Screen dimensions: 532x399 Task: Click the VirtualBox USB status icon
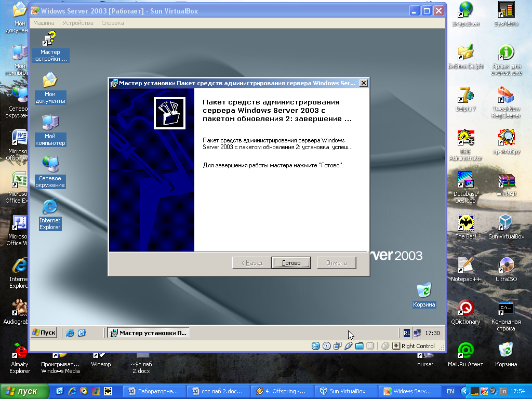[348, 346]
